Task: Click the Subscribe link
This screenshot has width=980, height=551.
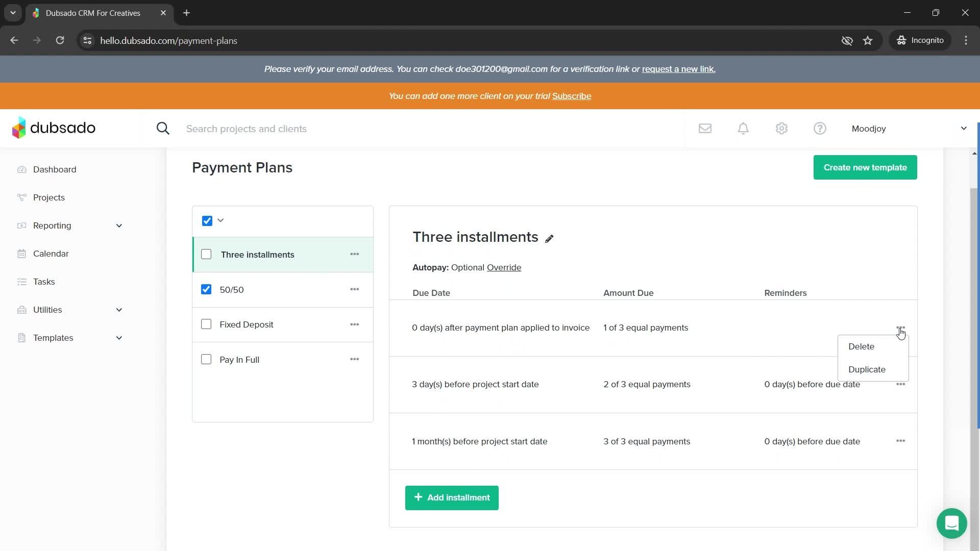Action: click(572, 96)
